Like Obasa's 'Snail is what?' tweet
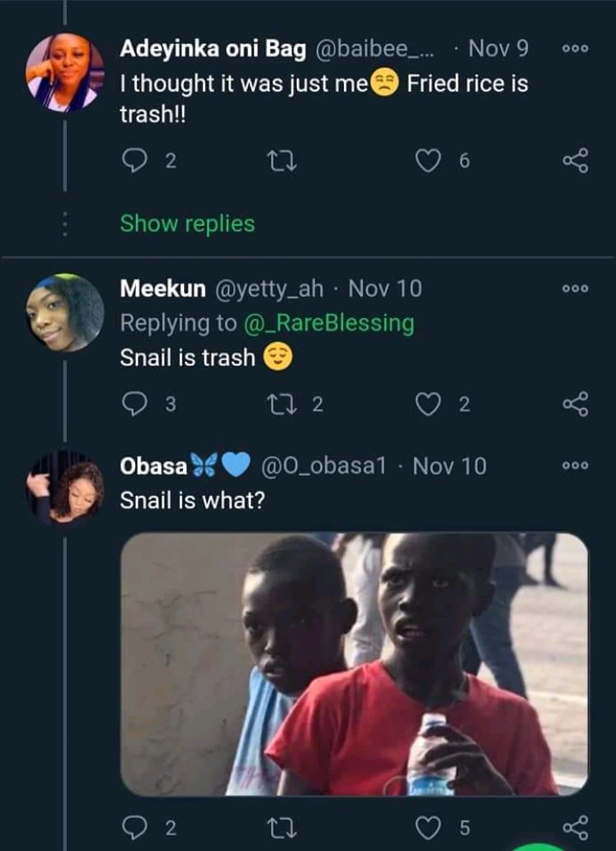The image size is (616, 851). (428, 827)
